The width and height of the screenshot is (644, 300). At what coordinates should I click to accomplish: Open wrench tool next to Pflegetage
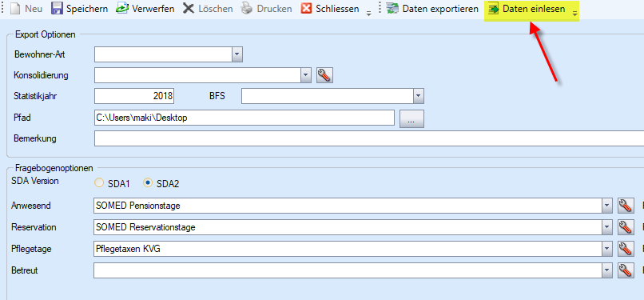(x=625, y=249)
